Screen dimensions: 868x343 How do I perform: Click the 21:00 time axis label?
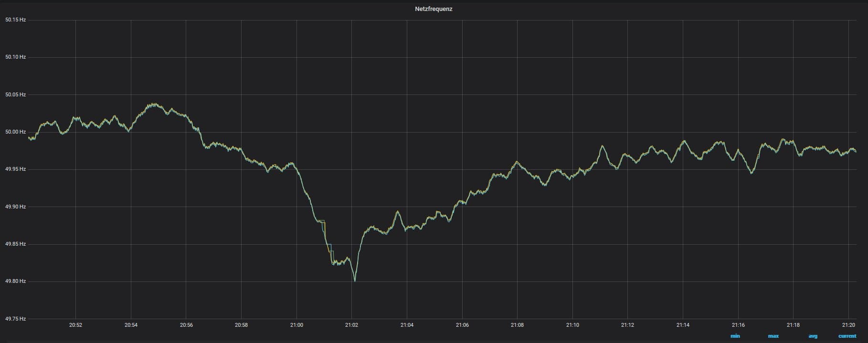(296, 325)
